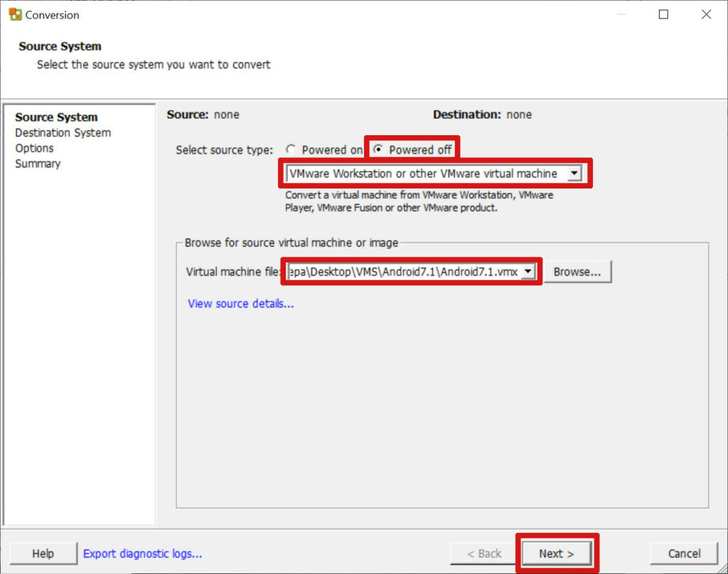Minimize the Conversion window
This screenshot has width=728, height=574.
pos(621,14)
